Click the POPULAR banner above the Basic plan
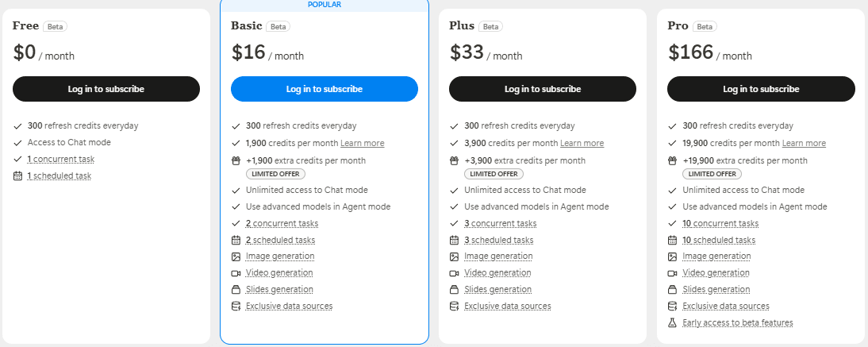The height and width of the screenshot is (347, 868). click(x=324, y=5)
